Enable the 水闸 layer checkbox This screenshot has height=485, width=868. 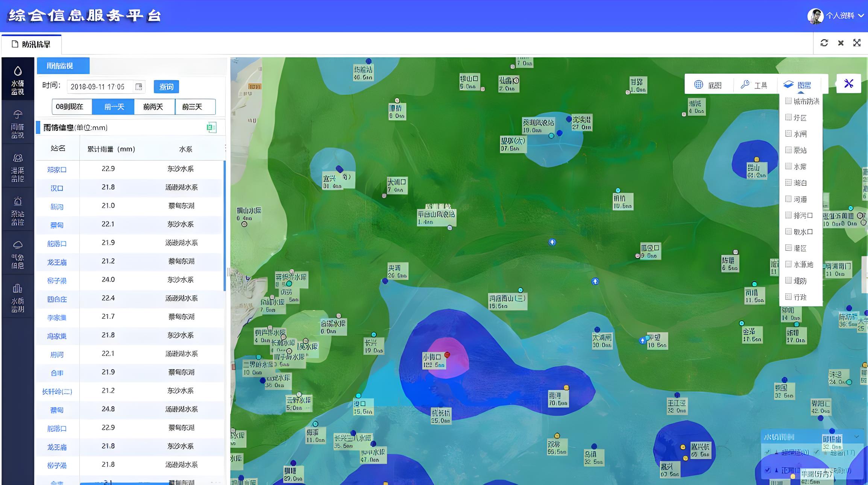coord(789,133)
